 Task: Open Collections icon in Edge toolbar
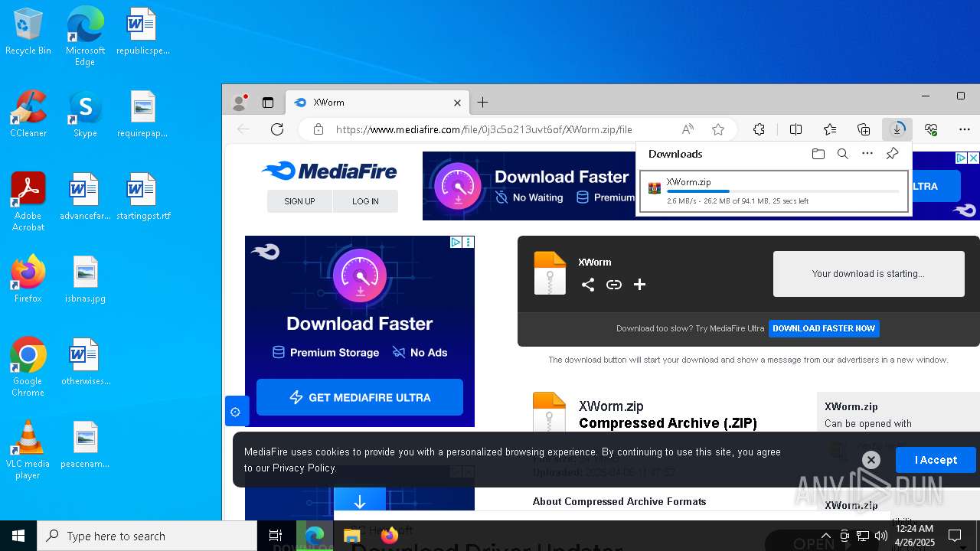point(864,129)
